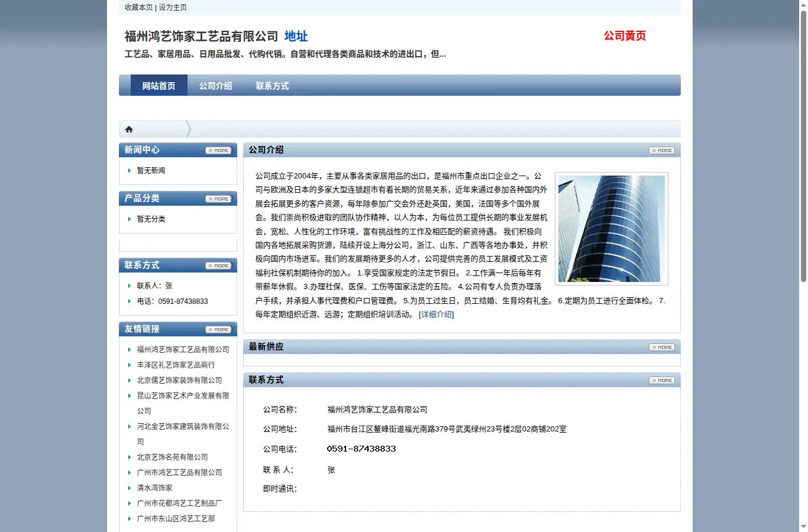Click the sidebar 电话：0591-87438833 entry
Image resolution: width=808 pixels, height=532 pixels.
tap(173, 301)
